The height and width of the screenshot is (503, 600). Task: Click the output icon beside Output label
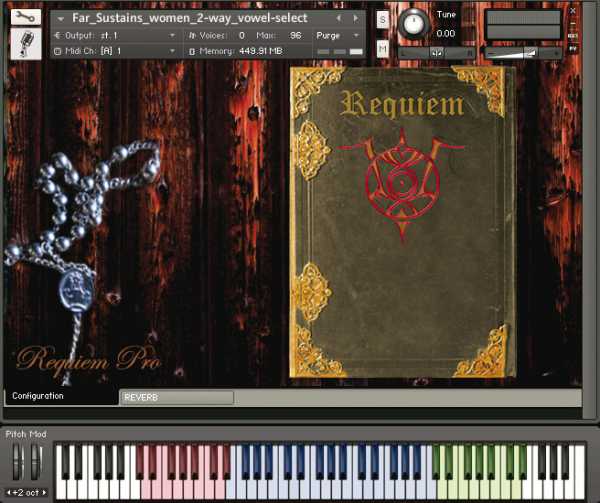58,36
